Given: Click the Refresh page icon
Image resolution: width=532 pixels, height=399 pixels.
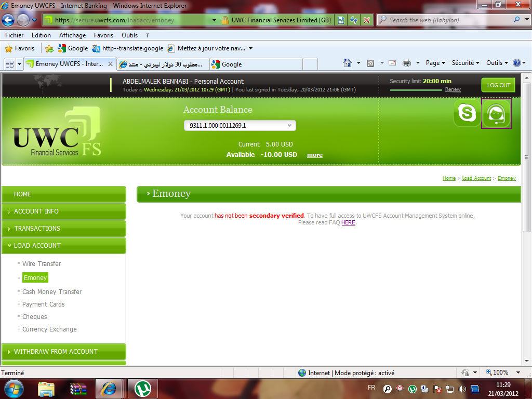Looking at the screenshot, I should tap(354, 20).
